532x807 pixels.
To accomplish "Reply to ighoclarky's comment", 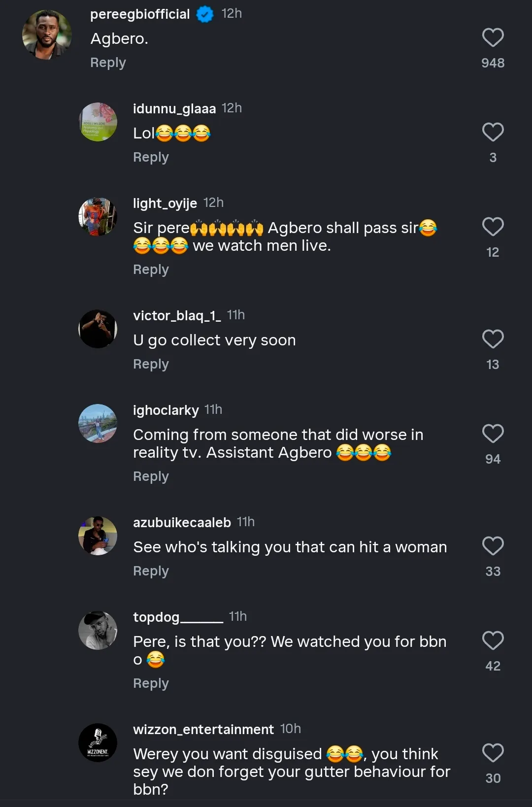I will click(151, 476).
